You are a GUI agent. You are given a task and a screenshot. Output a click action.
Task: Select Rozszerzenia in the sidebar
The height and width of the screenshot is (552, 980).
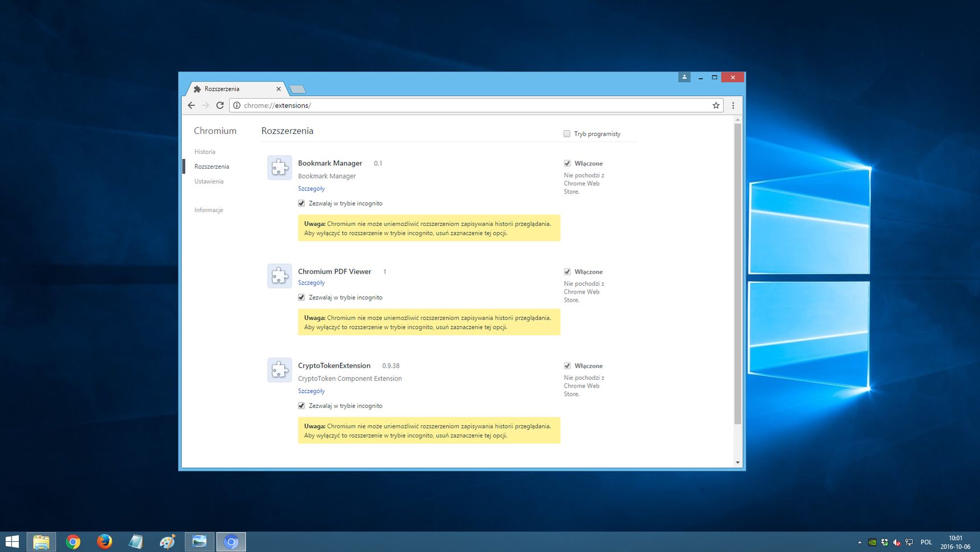click(211, 167)
